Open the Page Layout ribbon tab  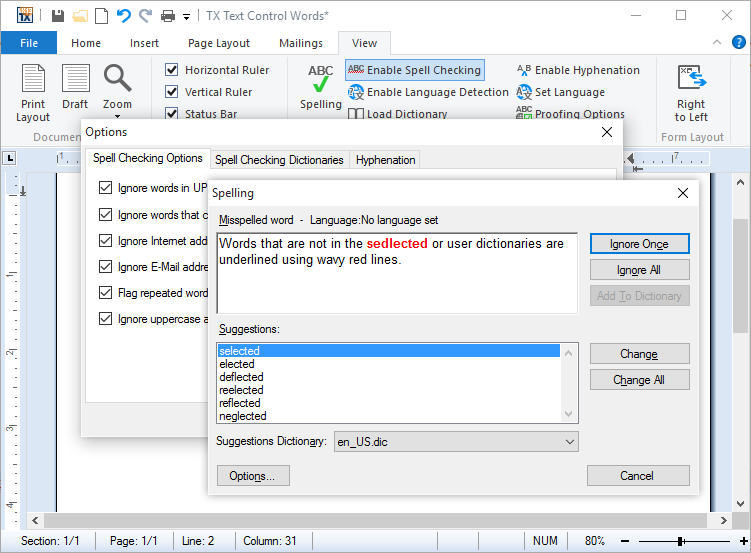219,43
